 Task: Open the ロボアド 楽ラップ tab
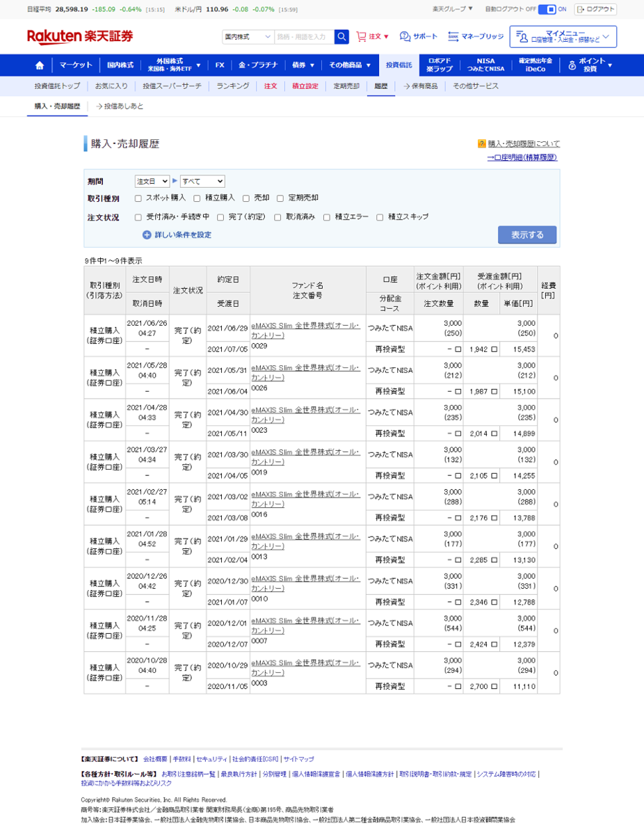[x=440, y=65]
